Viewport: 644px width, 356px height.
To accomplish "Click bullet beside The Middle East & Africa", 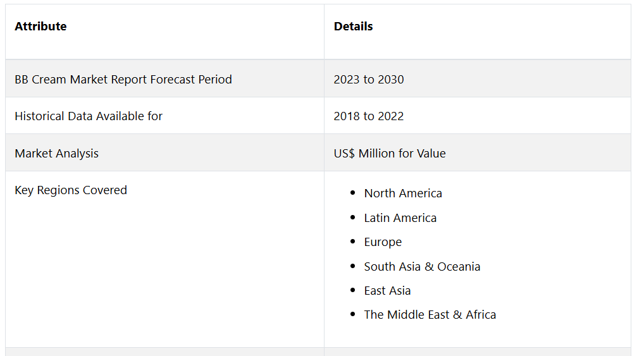I will 352,315.
